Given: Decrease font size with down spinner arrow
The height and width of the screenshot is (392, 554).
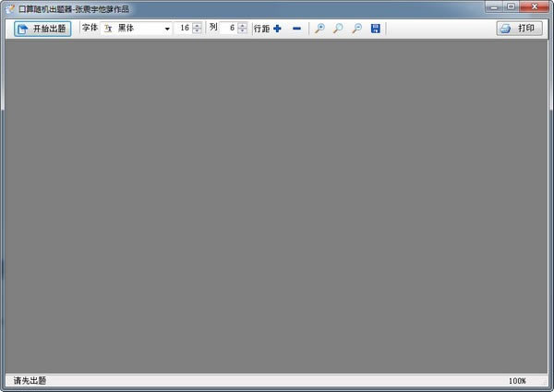Looking at the screenshot, I should tap(197, 32).
